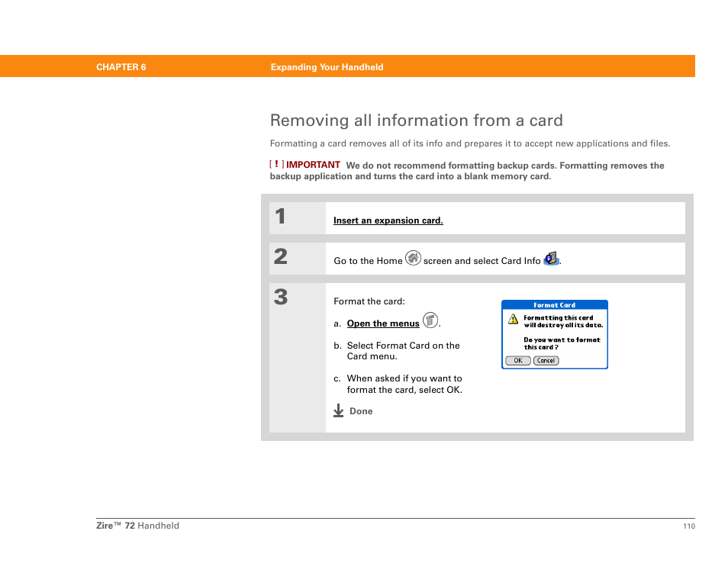Click the 'Expanding Your Handheld' header title
The width and height of the screenshot is (728, 563).
pyautogui.click(x=327, y=67)
